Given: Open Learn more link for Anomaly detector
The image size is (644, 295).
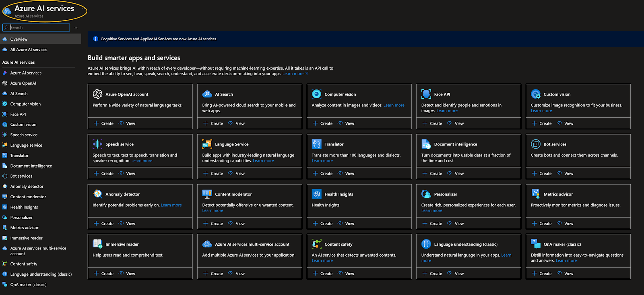Looking at the screenshot, I should pos(171,205).
